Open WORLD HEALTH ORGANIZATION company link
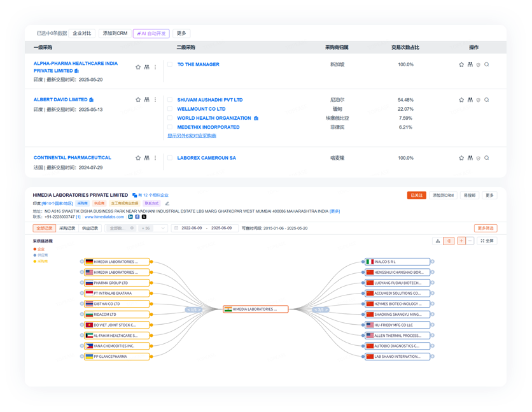Screen dimensions: 532x412 click(214, 118)
